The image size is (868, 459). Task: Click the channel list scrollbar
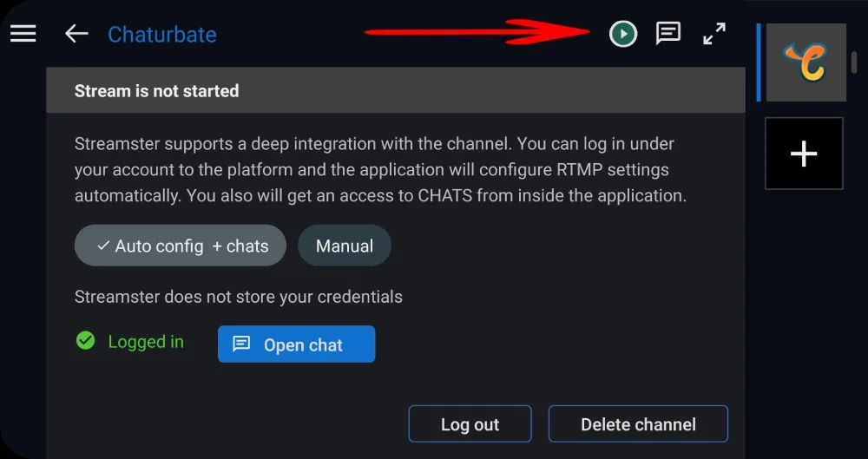854,62
